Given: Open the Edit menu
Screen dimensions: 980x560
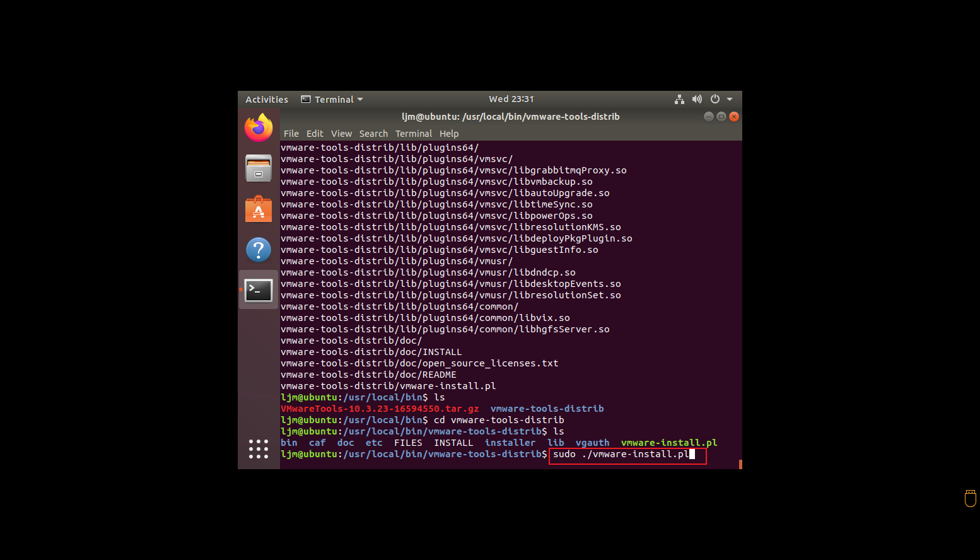Looking at the screenshot, I should [x=315, y=134].
